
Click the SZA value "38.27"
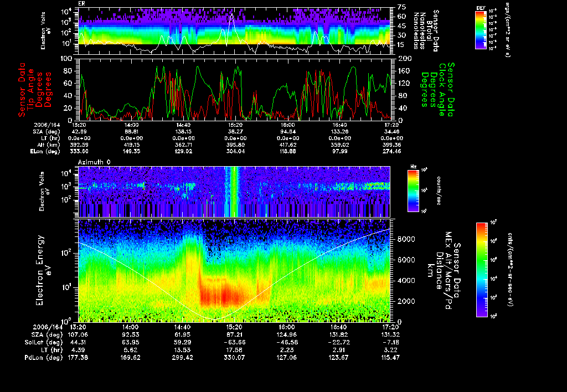click(x=235, y=132)
